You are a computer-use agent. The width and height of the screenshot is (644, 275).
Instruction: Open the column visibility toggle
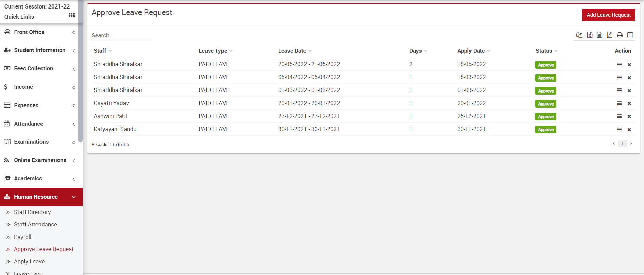point(630,35)
